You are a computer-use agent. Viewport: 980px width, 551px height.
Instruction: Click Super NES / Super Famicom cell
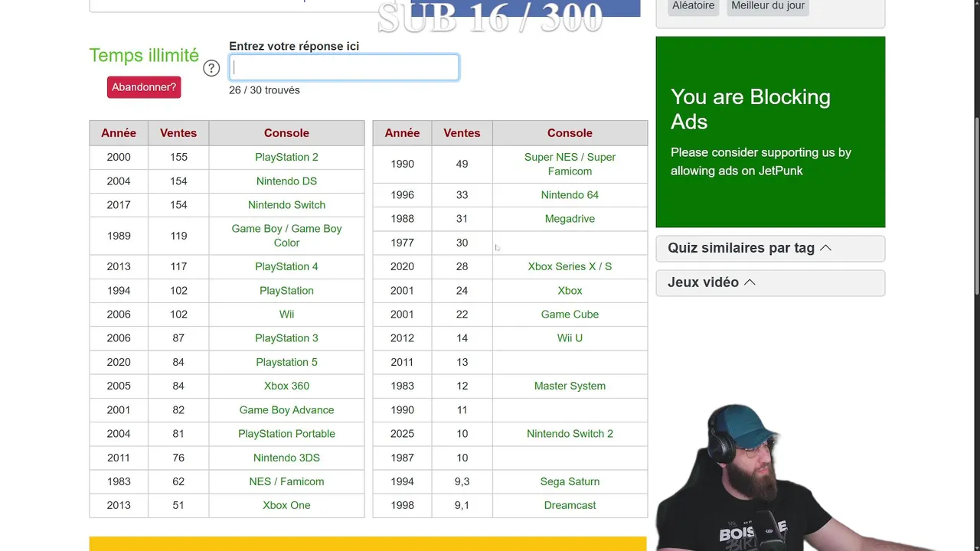click(570, 164)
